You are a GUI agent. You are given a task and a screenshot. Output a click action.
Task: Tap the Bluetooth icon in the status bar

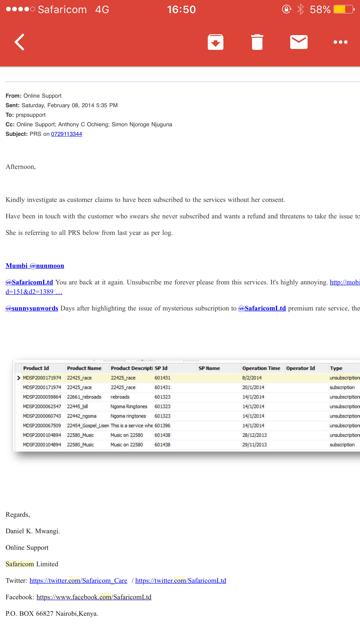click(x=300, y=9)
